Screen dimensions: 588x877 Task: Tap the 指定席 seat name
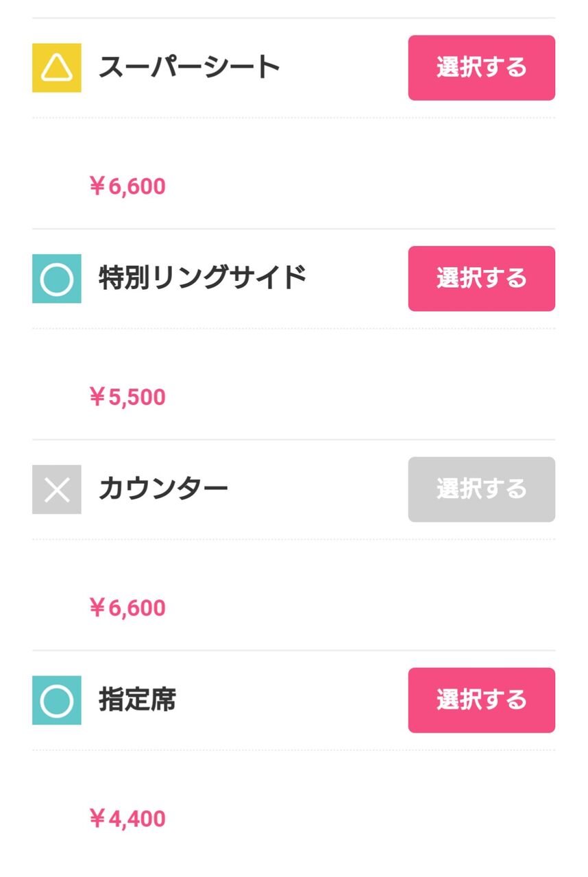click(137, 700)
